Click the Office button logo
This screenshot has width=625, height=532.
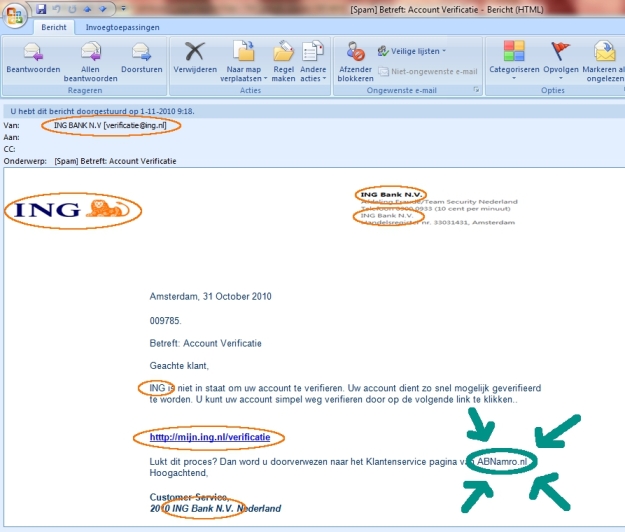(x=15, y=15)
